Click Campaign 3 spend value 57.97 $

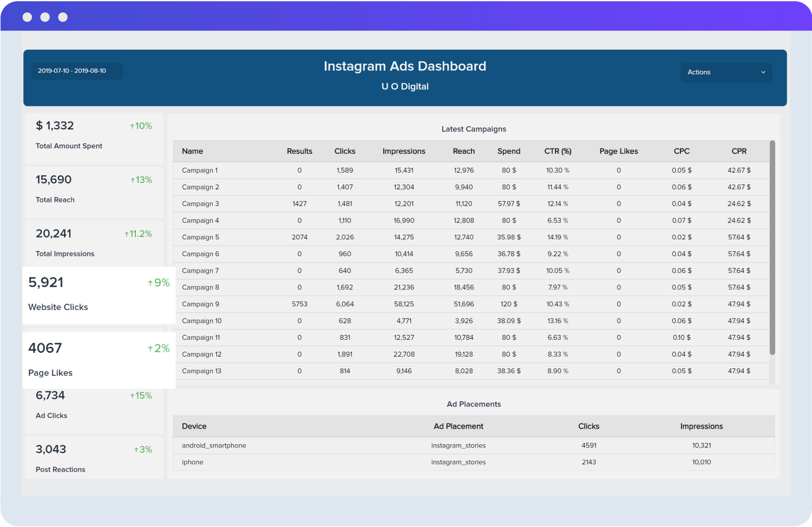pos(509,204)
